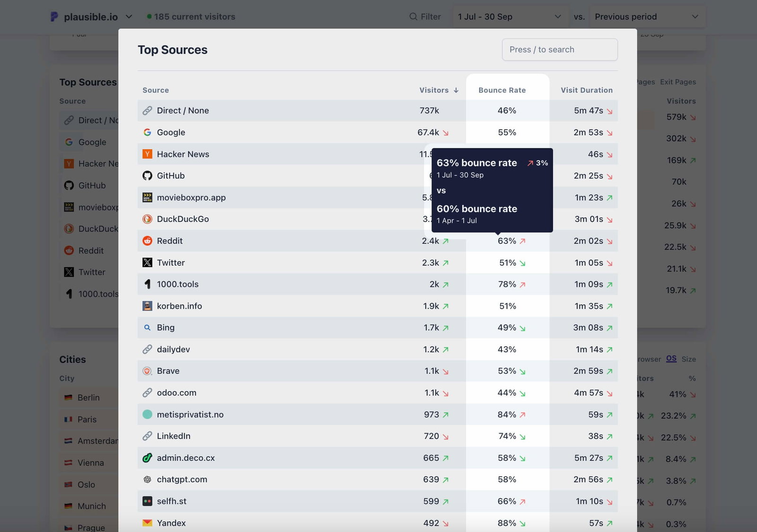
Task: Click the Google favicon beside the Google source
Action: click(x=147, y=132)
